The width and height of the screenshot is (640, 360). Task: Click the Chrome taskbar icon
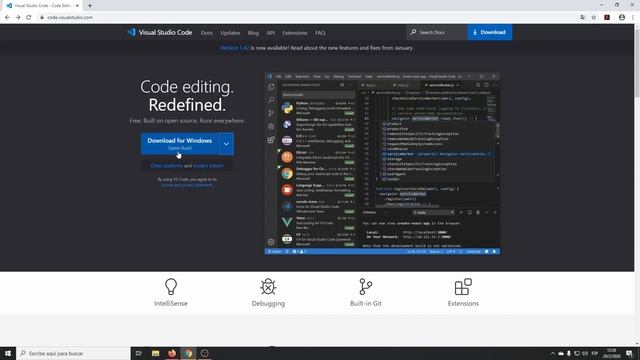pos(188,353)
